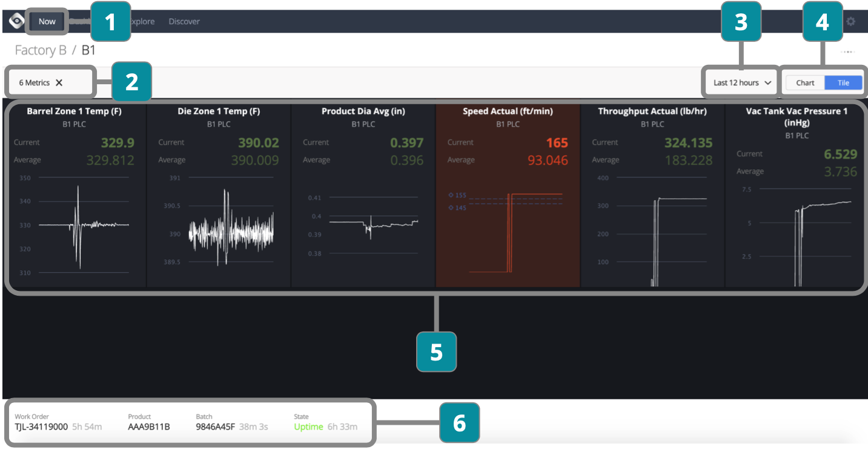This screenshot has height=449, width=868.
Task: Expand the Last 12 hours dropdown
Action: click(x=742, y=82)
